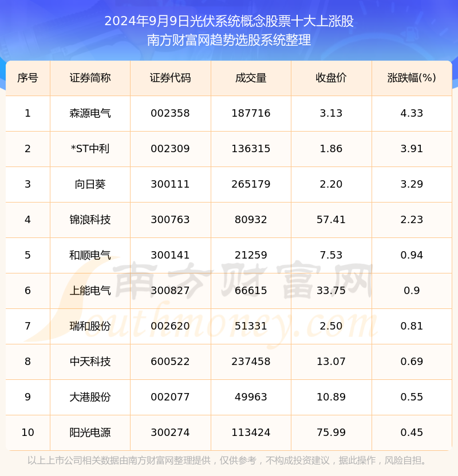Click stock code 300274
This screenshot has height=476, width=458.
[170, 433]
